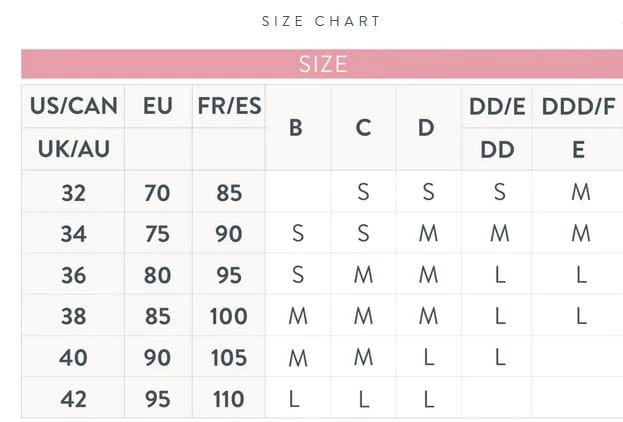Click the C cup column header
623x422 pixels.
pos(363,127)
